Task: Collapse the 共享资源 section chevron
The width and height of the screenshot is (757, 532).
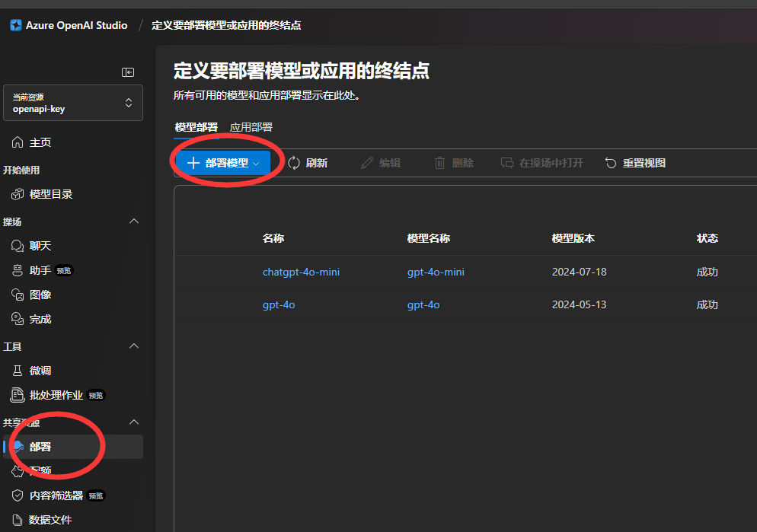Action: point(134,422)
